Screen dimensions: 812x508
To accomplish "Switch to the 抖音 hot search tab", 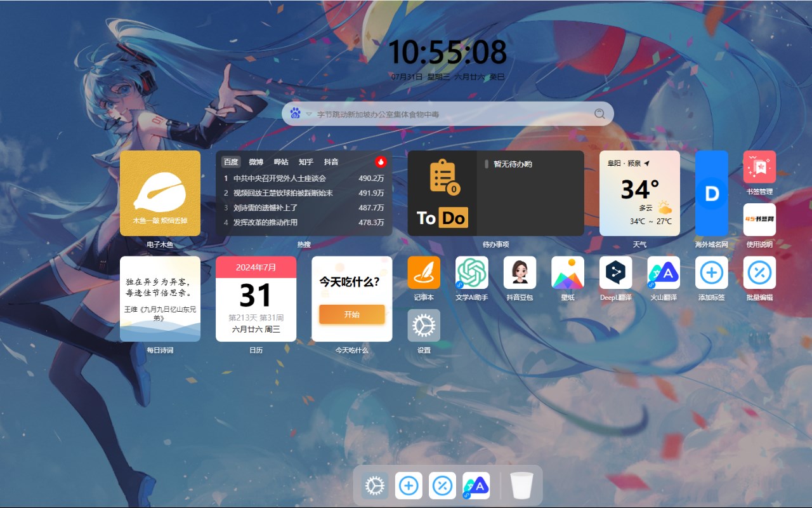I will [331, 162].
